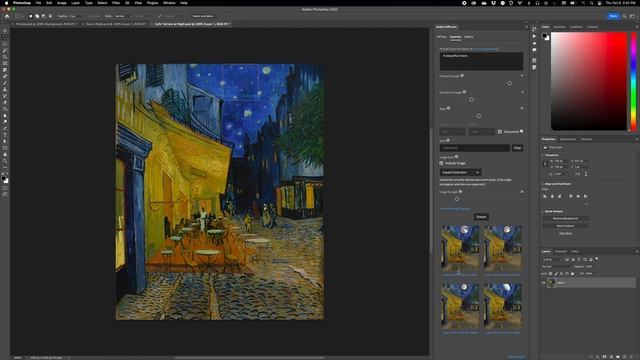
Task: Click the Dream button
Action: click(481, 217)
